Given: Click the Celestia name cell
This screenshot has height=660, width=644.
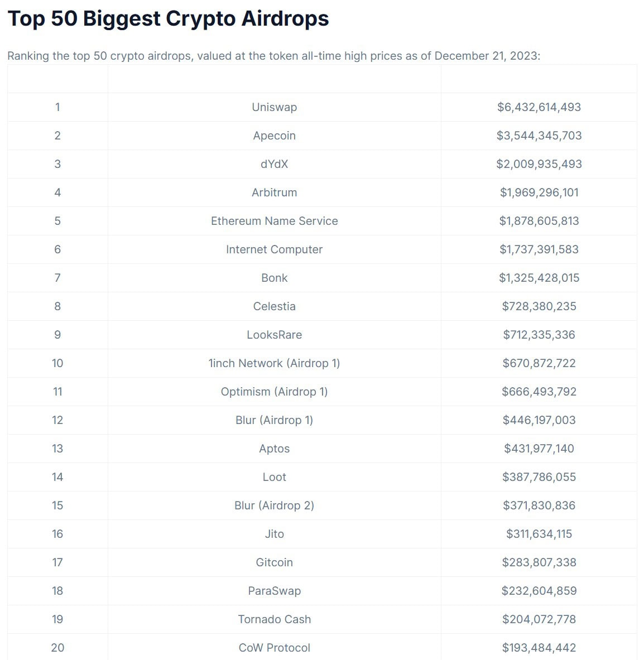Looking at the screenshot, I should point(274,306).
